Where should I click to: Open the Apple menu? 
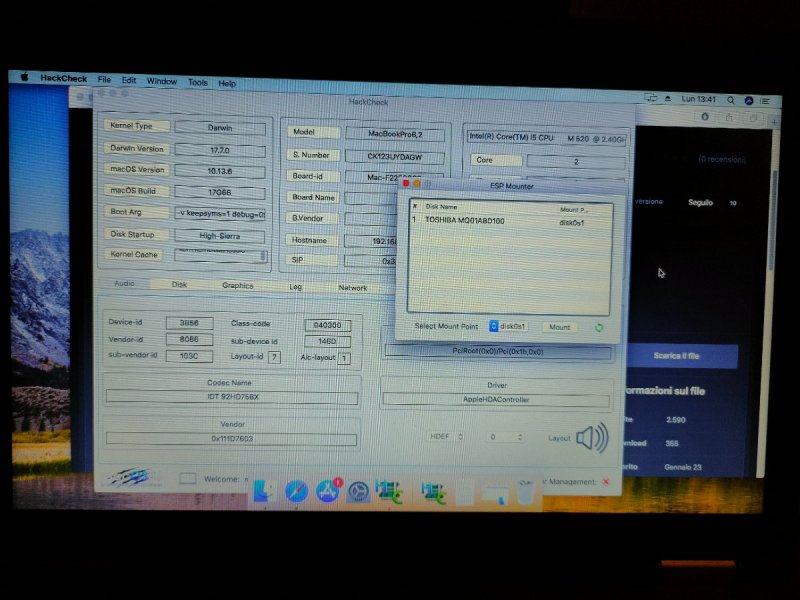pyautogui.click(x=24, y=78)
